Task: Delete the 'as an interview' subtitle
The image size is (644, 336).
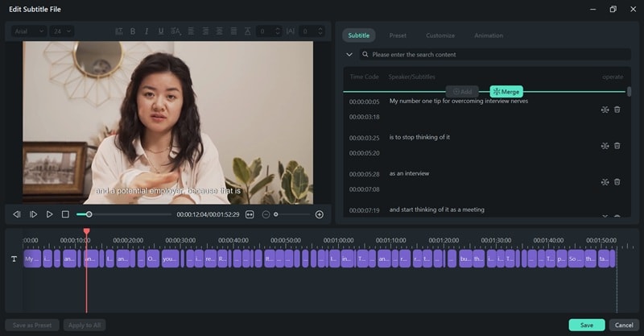Action: (x=617, y=182)
